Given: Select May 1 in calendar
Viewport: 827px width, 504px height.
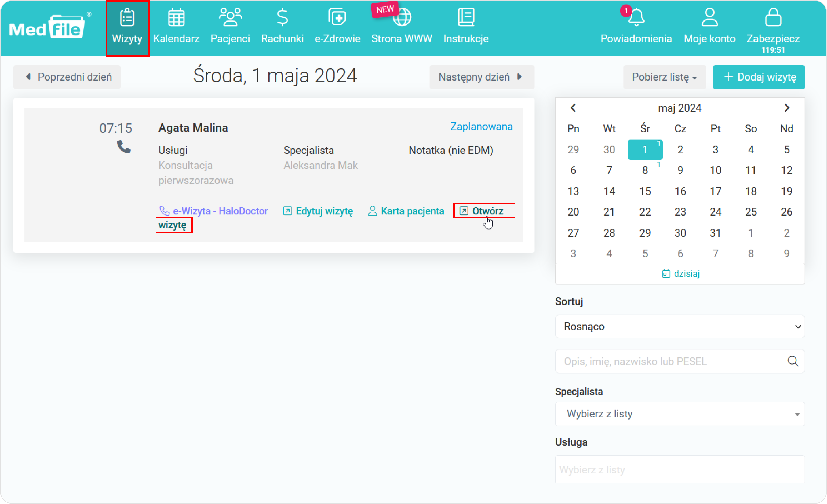Looking at the screenshot, I should point(645,149).
